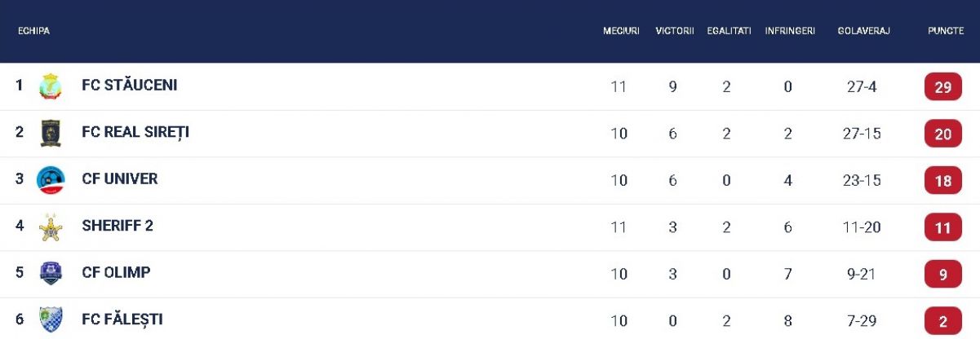Screen dimensions: 980x339
Task: Click the red 29 points badge
Action: point(942,87)
